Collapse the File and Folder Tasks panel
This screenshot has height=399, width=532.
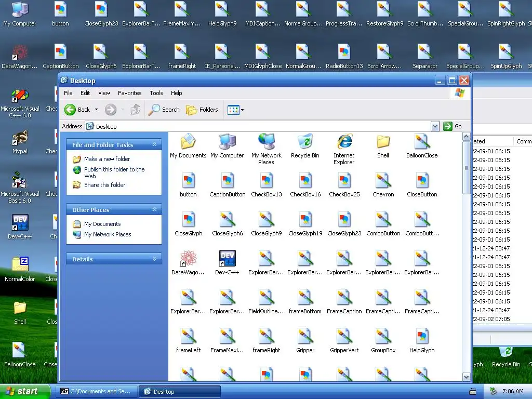click(x=154, y=144)
